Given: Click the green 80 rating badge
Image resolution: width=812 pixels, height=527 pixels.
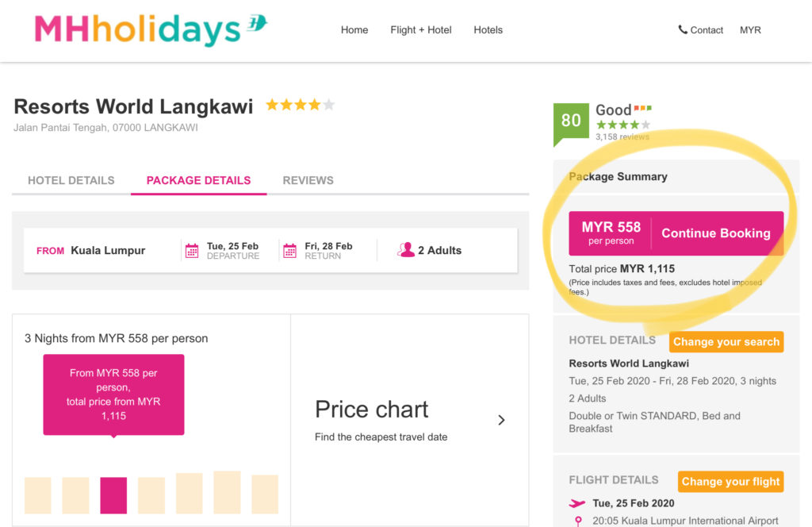Looking at the screenshot, I should point(571,124).
